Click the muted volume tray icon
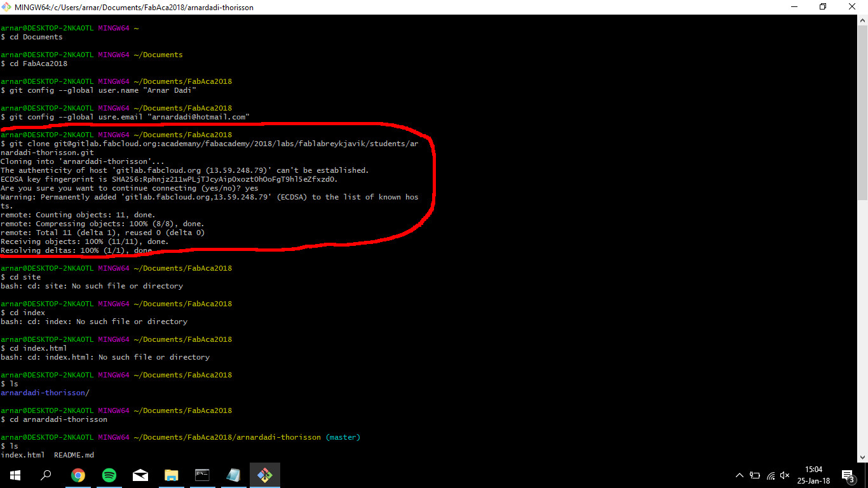 coord(785,475)
